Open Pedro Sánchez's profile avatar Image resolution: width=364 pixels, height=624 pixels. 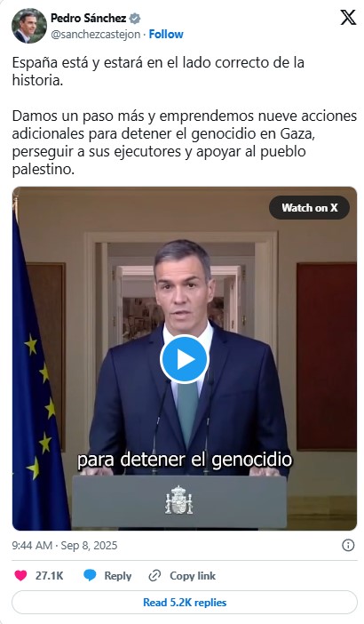pyautogui.click(x=29, y=26)
